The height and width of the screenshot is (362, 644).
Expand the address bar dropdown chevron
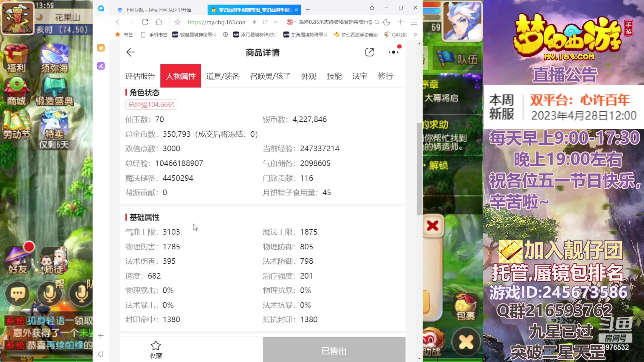click(276, 22)
